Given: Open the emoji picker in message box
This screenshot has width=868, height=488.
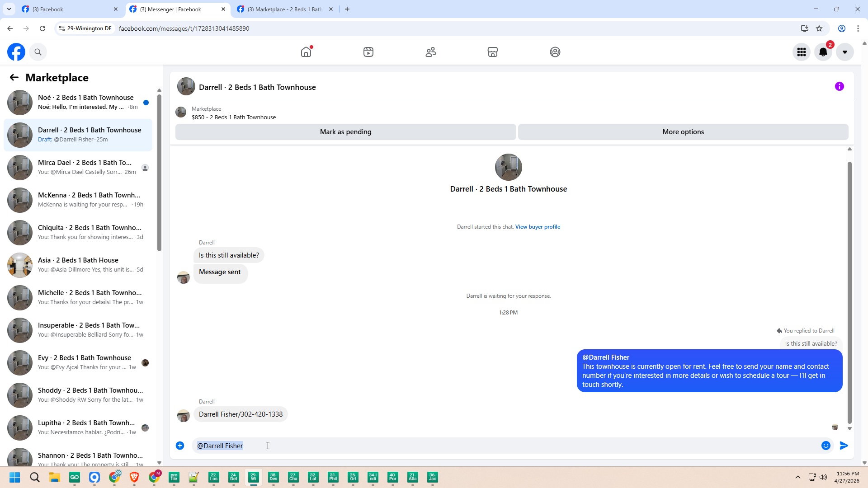Looking at the screenshot, I should [x=826, y=446].
